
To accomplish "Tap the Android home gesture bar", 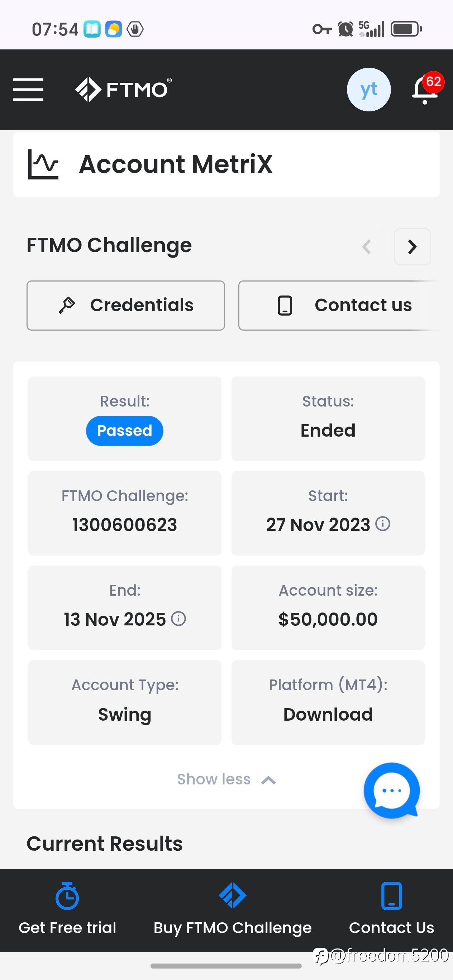I will tap(226, 966).
